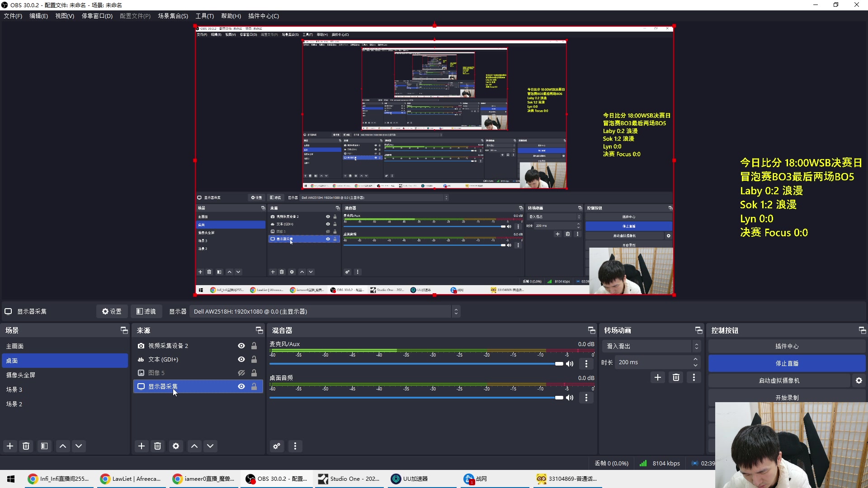Open scene filters icon in Scenes panel
The image size is (868, 488).
44,446
